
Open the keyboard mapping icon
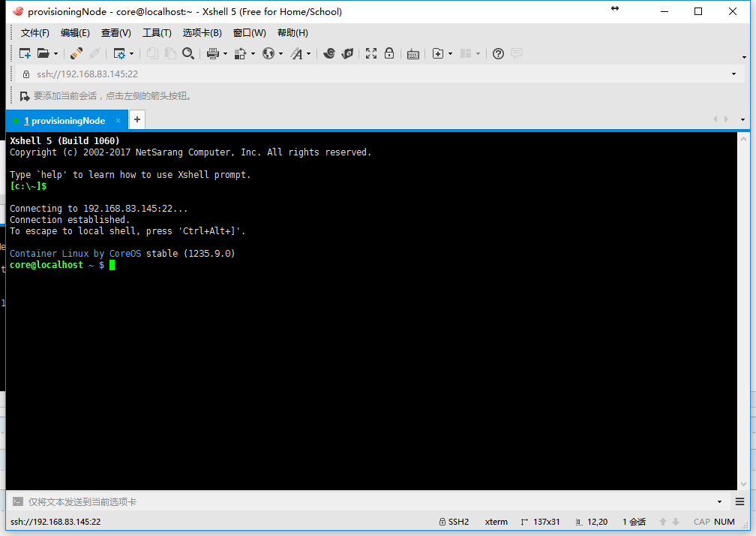click(413, 54)
